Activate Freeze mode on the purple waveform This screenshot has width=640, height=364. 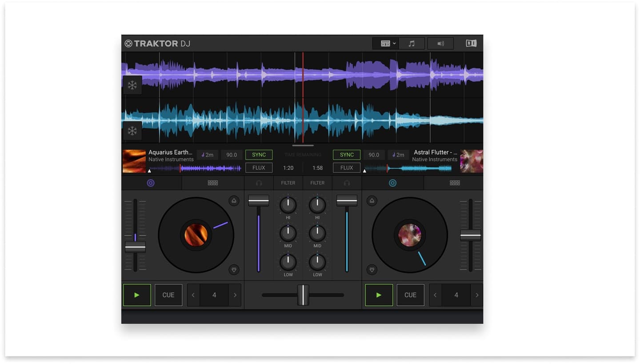[132, 84]
